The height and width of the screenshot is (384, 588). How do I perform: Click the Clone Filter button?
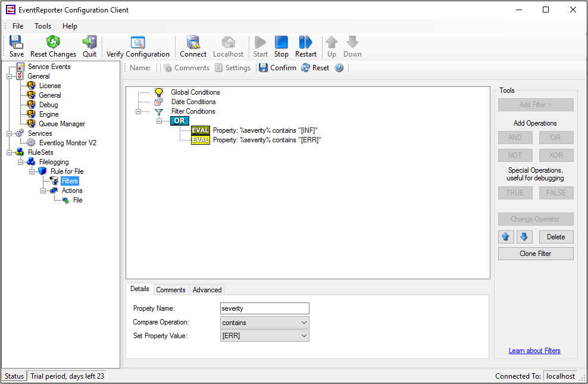click(x=536, y=254)
